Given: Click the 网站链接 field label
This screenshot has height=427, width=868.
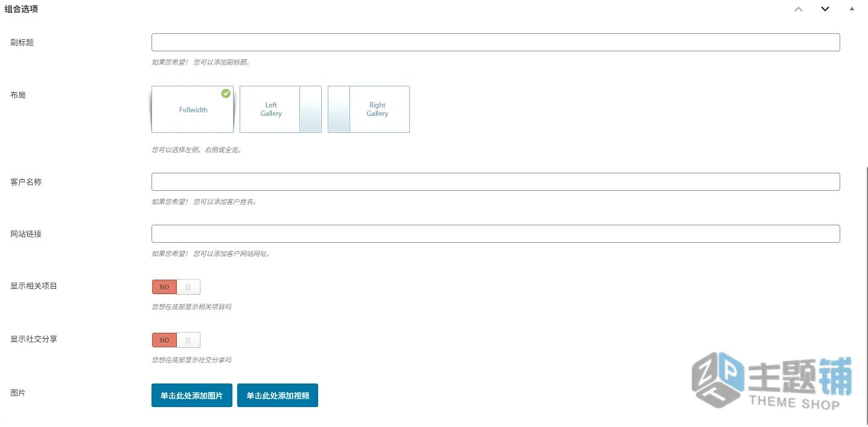Looking at the screenshot, I should (x=26, y=234).
